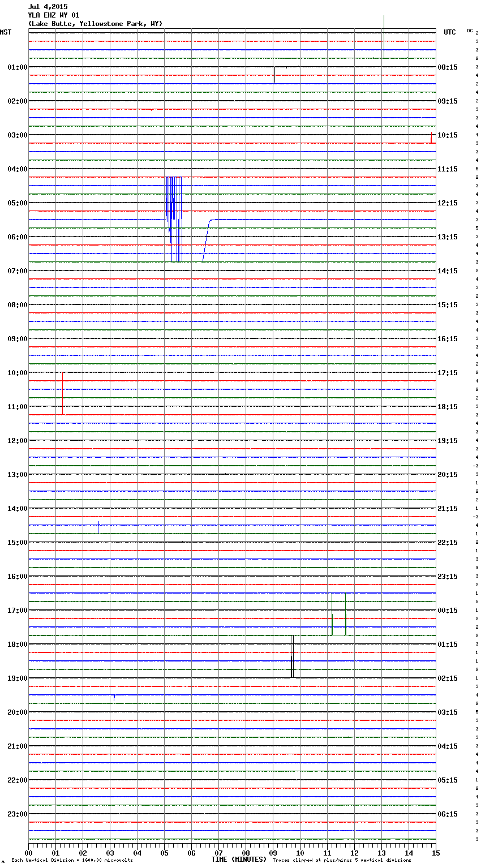Click the red vertical spike at the 10:00 trace
The width and height of the screenshot is (481, 868).
tap(62, 393)
